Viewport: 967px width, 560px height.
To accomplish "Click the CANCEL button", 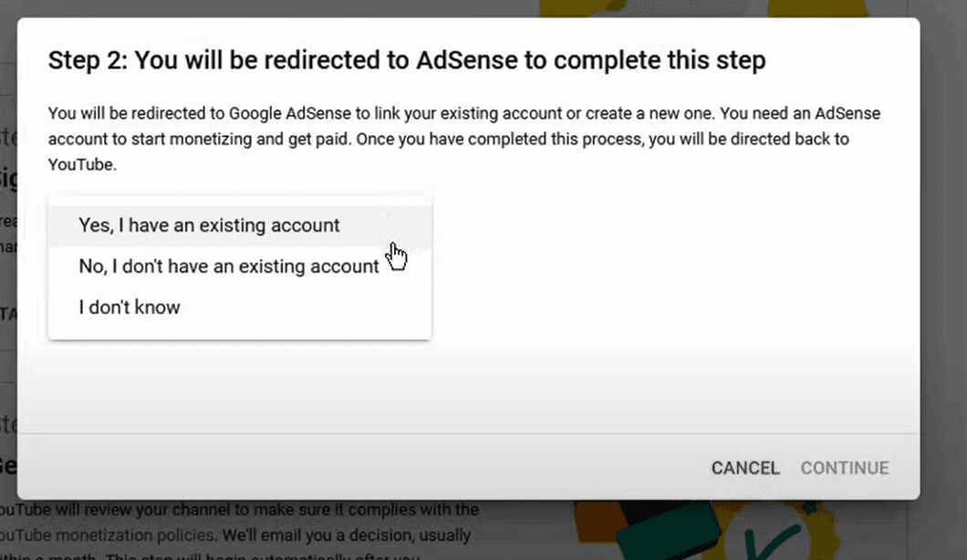I will [x=745, y=467].
